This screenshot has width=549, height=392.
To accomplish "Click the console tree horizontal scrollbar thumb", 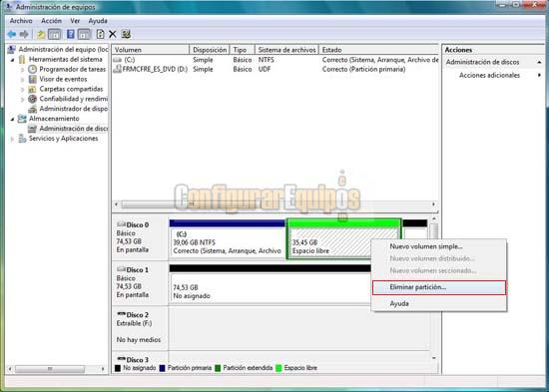I will pyautogui.click(x=50, y=369).
